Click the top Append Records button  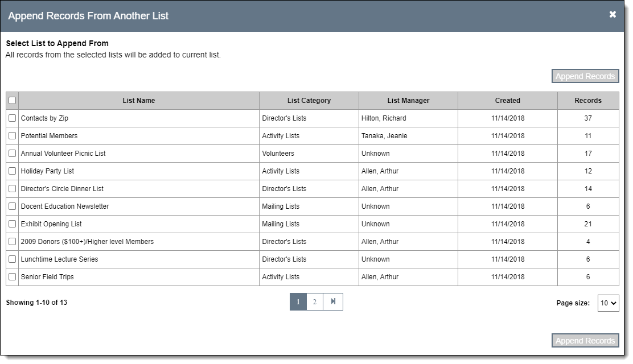585,76
